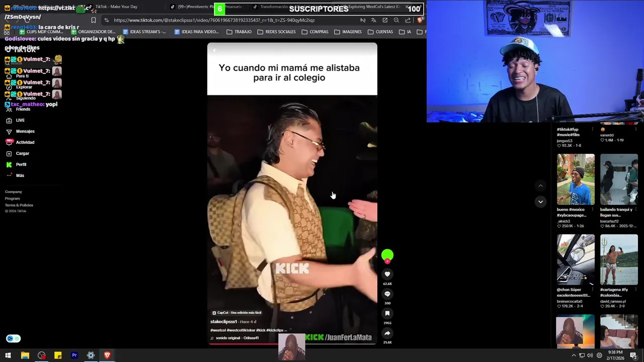Screen dimensions: 644x362
Task: Toggle the small switch at sidebar bottom
Action: point(13,338)
